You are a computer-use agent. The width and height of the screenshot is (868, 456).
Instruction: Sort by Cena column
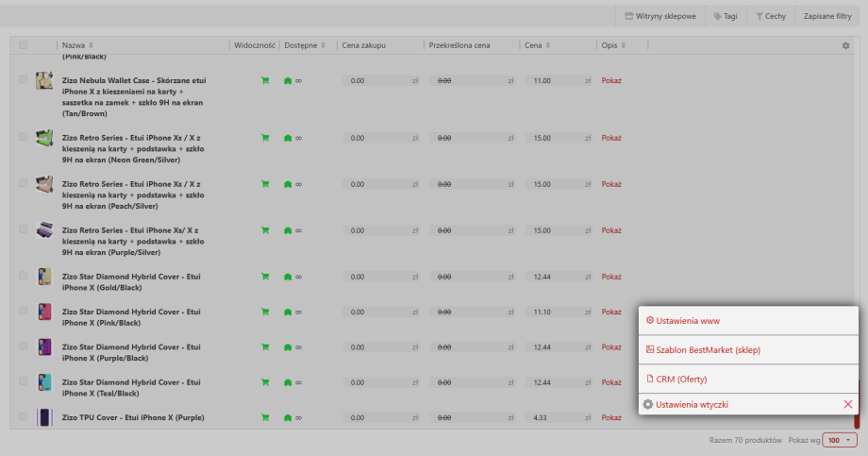[537, 45]
